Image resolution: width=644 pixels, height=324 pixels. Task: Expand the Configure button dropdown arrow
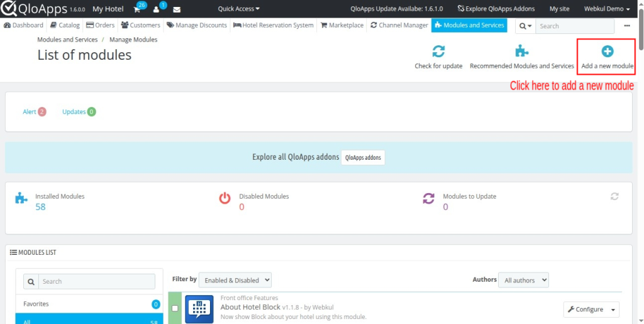click(x=614, y=310)
